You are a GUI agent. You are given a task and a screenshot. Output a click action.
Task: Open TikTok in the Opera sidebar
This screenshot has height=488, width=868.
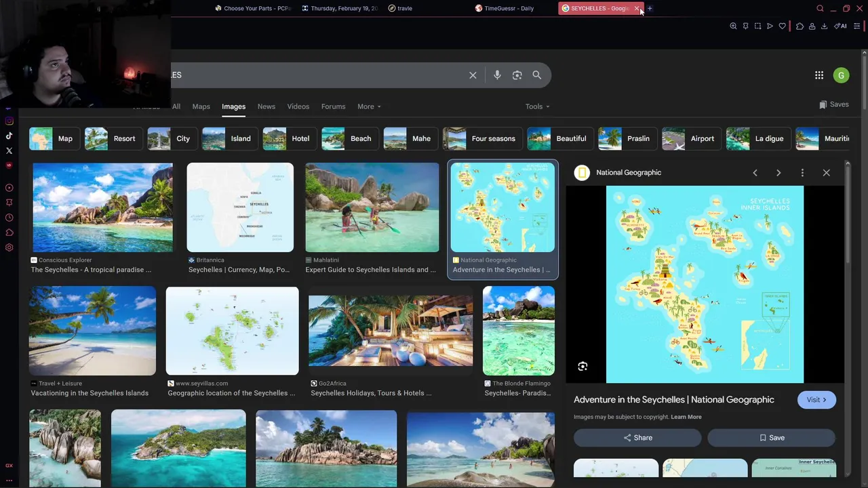(x=9, y=136)
